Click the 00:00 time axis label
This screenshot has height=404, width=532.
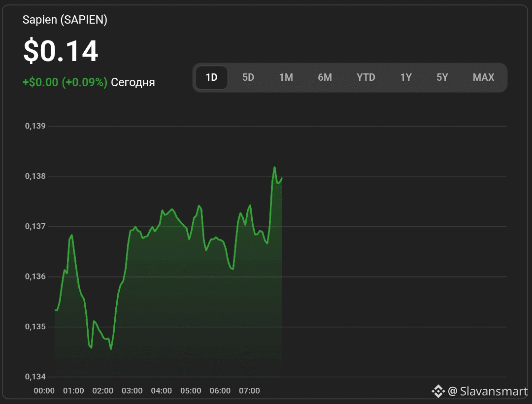point(44,391)
